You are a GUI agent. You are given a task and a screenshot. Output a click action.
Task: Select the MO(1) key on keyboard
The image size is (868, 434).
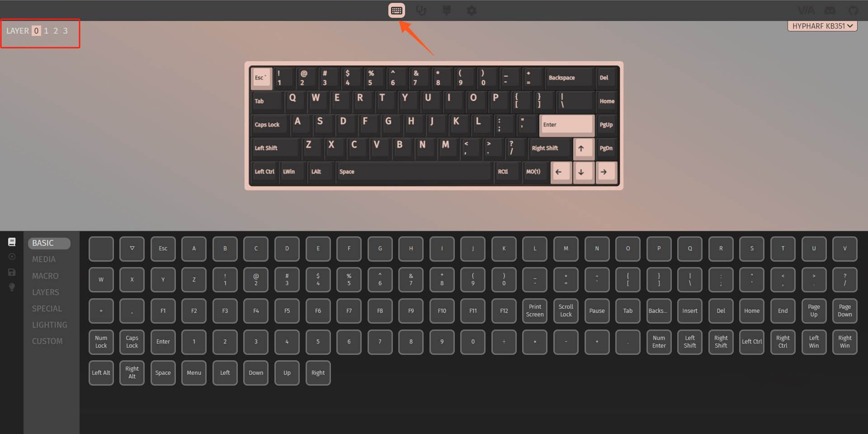click(x=533, y=172)
